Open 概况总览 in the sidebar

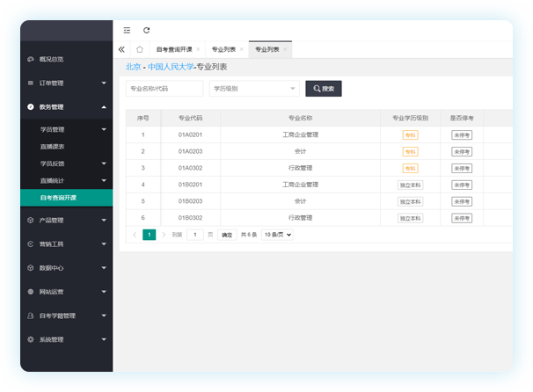(x=52, y=59)
